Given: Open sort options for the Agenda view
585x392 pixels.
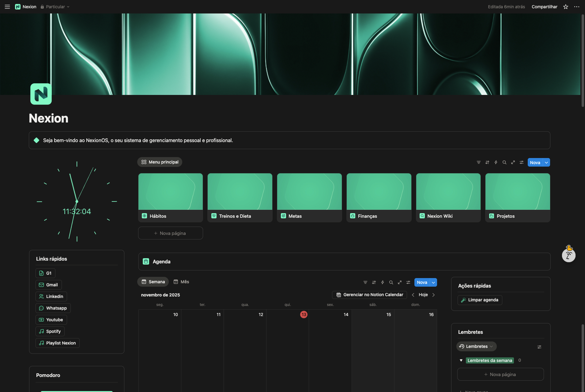Looking at the screenshot, I should click(x=374, y=282).
